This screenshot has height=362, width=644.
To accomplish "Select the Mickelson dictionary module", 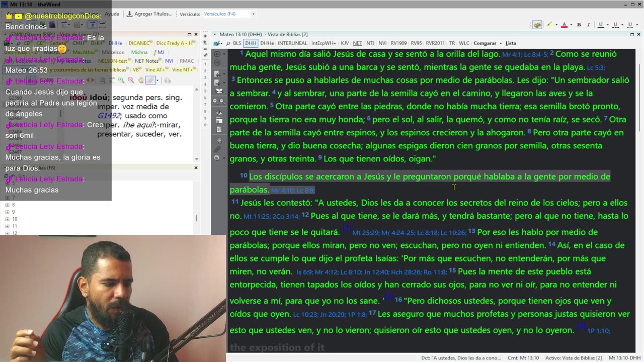I will (x=113, y=52).
